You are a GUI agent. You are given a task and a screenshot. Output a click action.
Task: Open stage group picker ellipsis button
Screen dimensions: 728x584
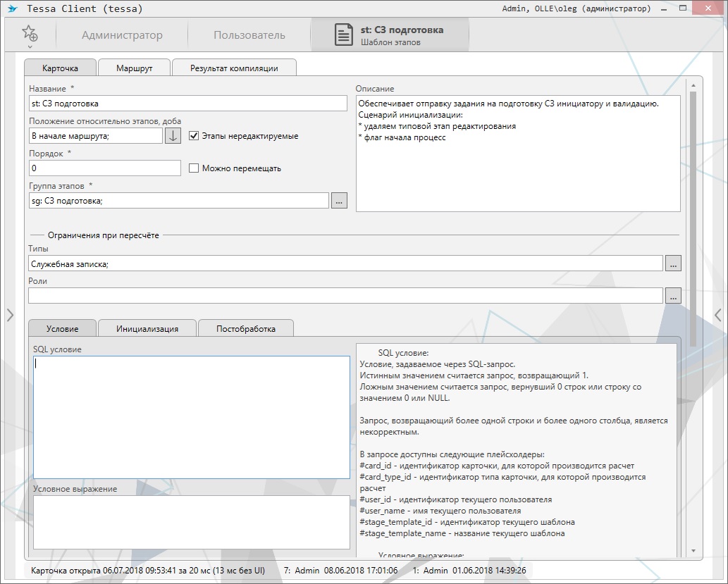pos(339,201)
